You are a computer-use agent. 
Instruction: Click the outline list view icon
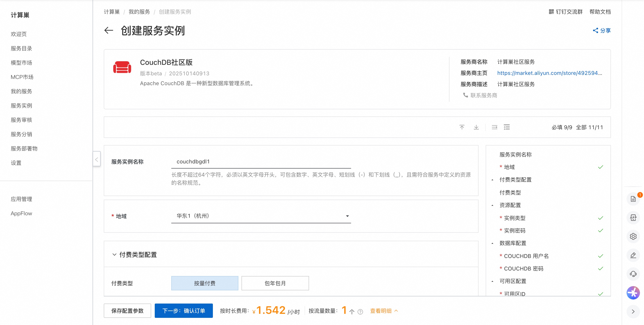pos(506,127)
